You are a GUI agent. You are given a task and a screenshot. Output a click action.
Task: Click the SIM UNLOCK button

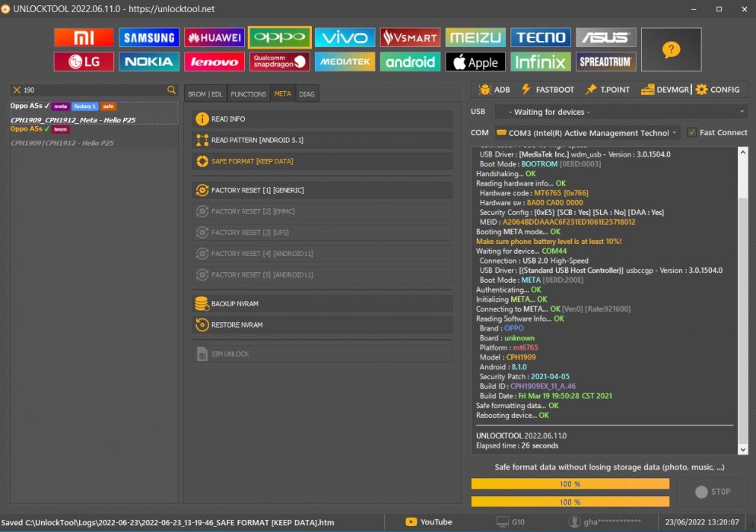(x=322, y=353)
